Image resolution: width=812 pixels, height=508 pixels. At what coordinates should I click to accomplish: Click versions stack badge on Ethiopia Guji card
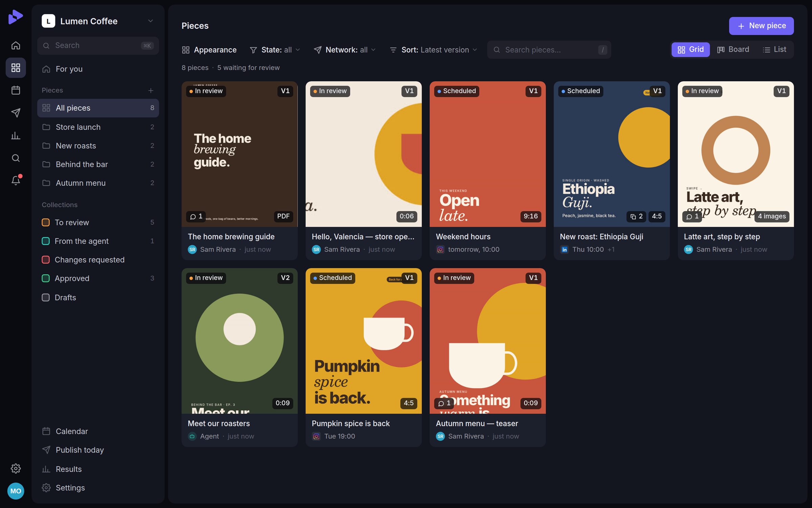point(636,216)
